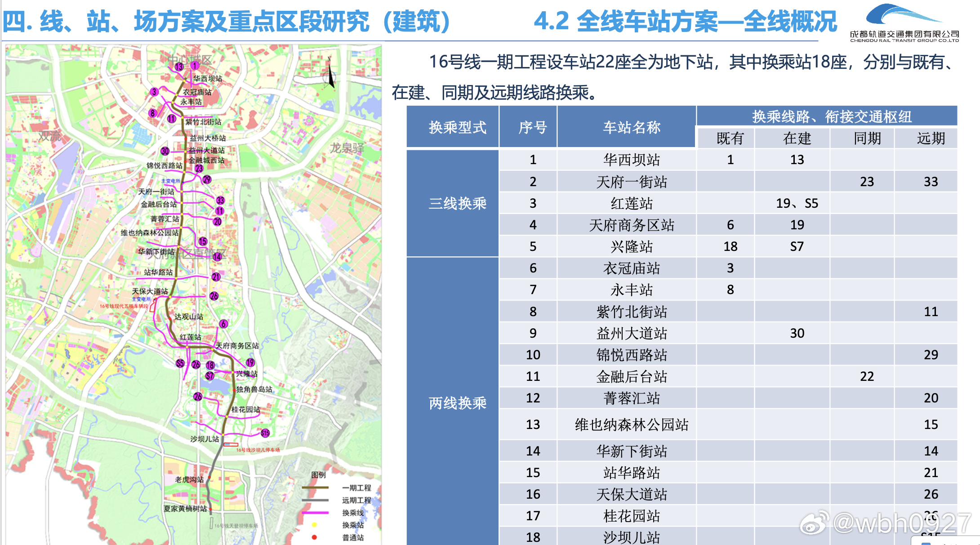Screen dimensions: 980x545
Task: Select the line 33 circle marker on map
Action: 220,200
